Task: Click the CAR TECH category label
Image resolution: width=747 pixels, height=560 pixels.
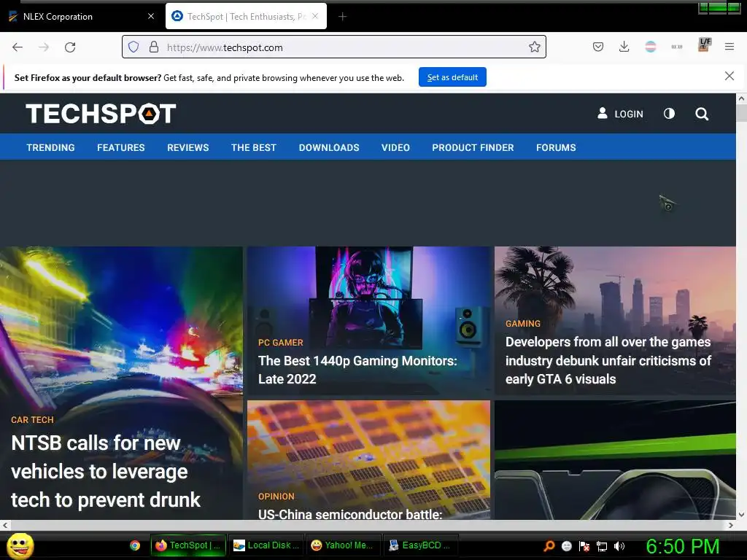Action: [x=32, y=420]
